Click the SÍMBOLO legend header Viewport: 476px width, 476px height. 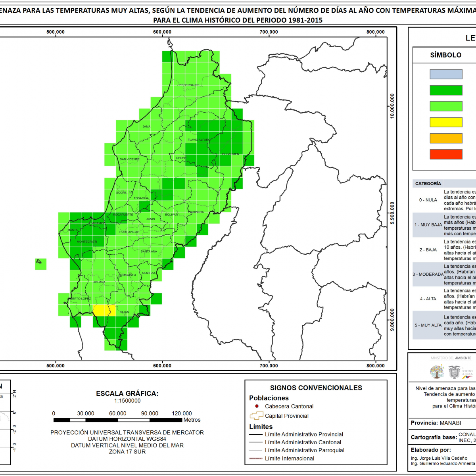[446, 55]
